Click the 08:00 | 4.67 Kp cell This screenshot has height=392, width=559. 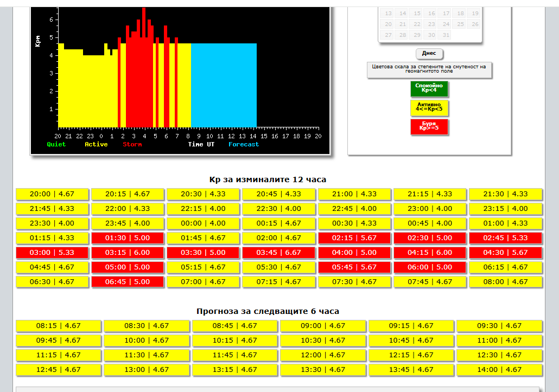[x=505, y=282]
